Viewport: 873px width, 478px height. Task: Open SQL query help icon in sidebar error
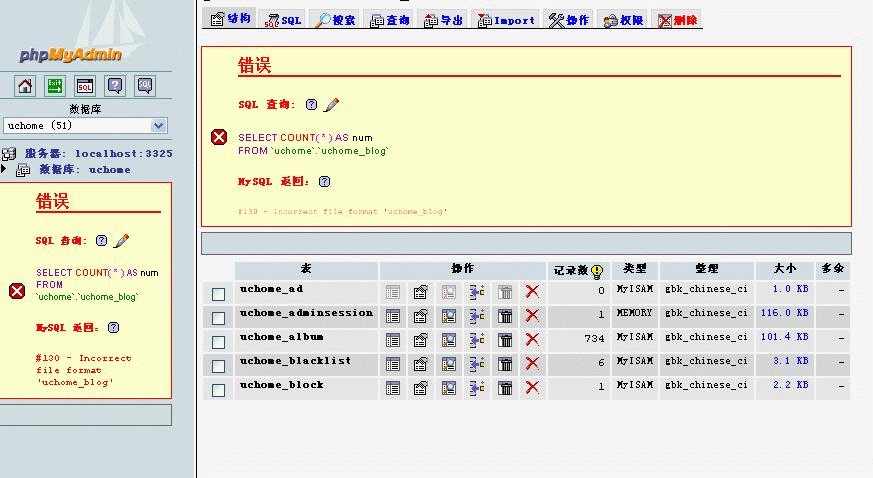point(101,240)
